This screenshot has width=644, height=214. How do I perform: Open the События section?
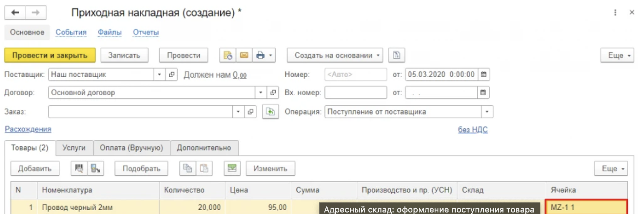pos(71,32)
